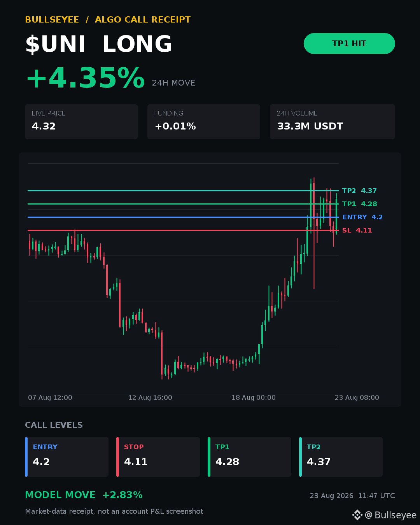Select the FUNDING card showing +0.01%
The image size is (420, 525).
click(x=204, y=122)
